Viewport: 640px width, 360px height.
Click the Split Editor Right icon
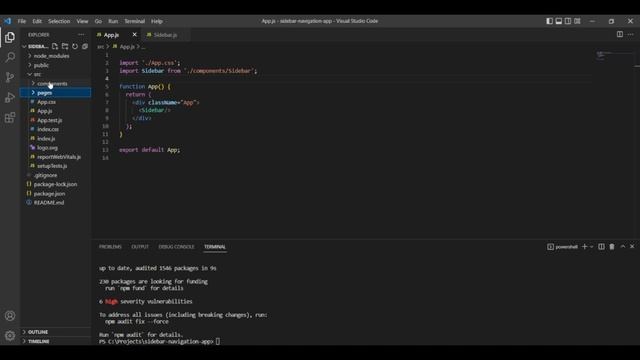point(620,35)
